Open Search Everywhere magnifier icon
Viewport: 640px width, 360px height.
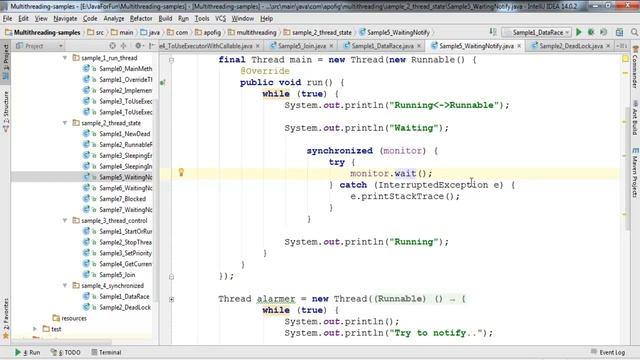tap(634, 32)
